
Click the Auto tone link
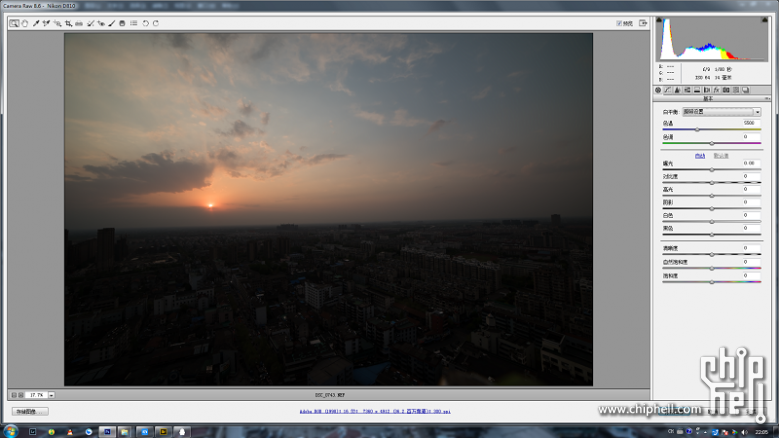point(700,156)
